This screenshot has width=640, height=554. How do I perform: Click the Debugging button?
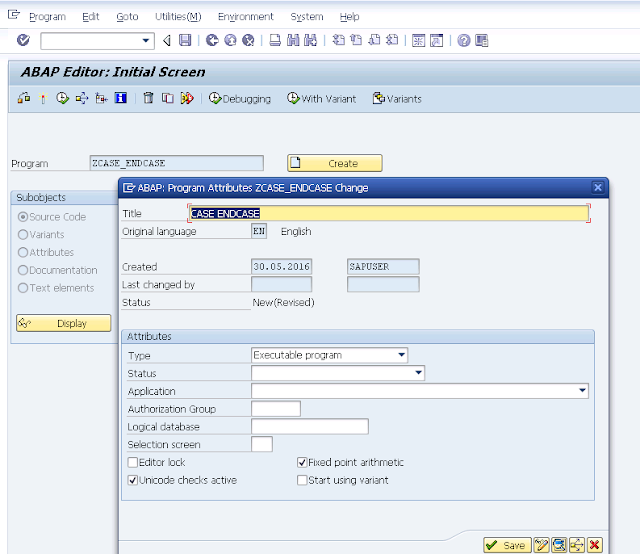pos(240,98)
